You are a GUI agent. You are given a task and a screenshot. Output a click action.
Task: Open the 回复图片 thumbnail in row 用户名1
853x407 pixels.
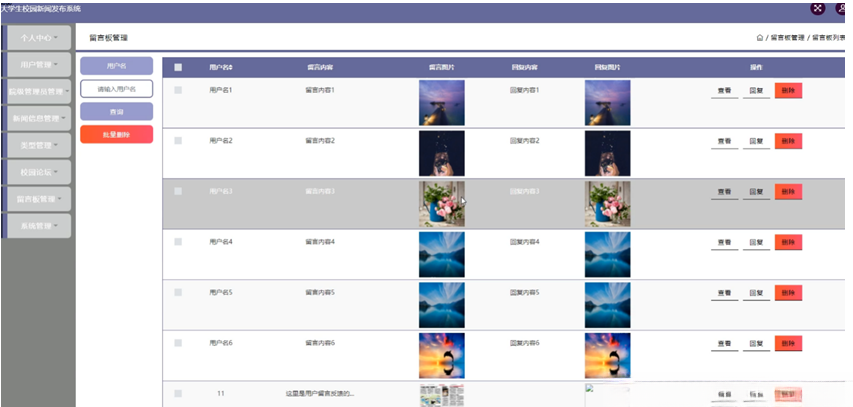click(x=608, y=103)
